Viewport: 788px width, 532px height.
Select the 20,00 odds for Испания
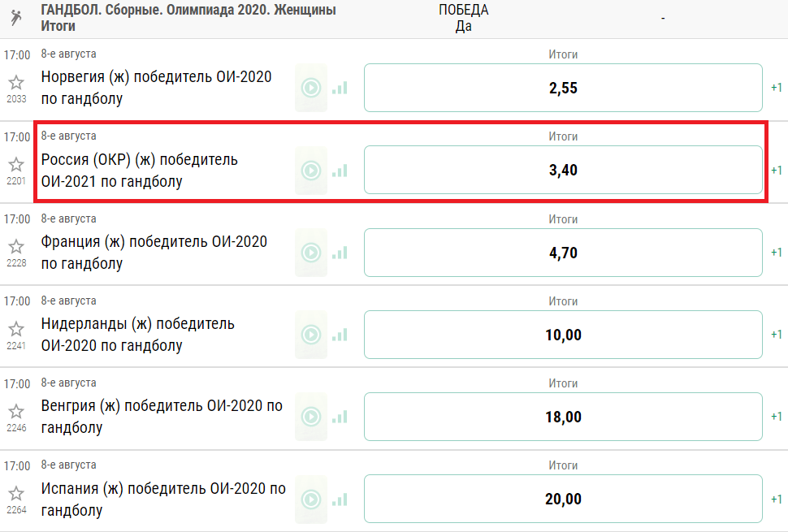tap(563, 499)
